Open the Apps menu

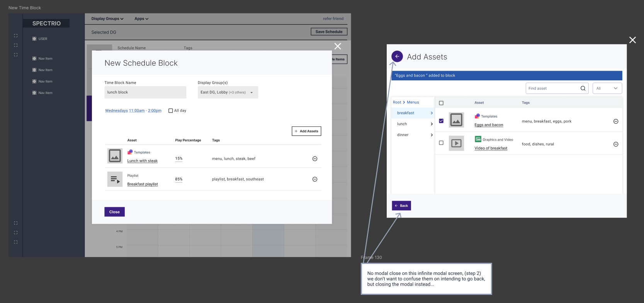click(x=141, y=19)
